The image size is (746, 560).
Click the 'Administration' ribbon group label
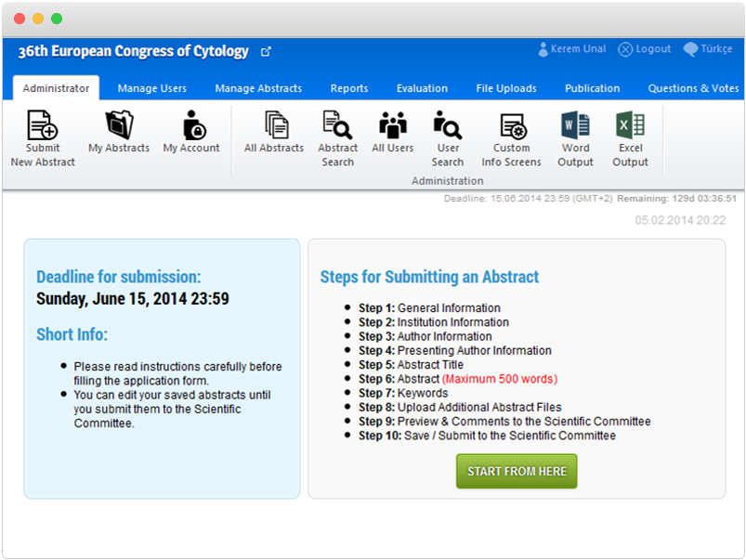coord(447,181)
